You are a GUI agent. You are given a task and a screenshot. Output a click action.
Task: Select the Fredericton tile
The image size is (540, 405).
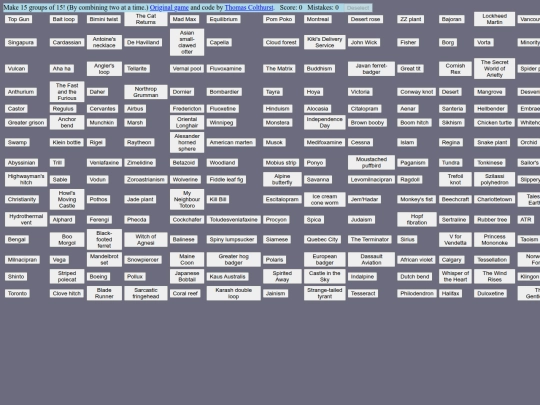pyautogui.click(x=187, y=109)
